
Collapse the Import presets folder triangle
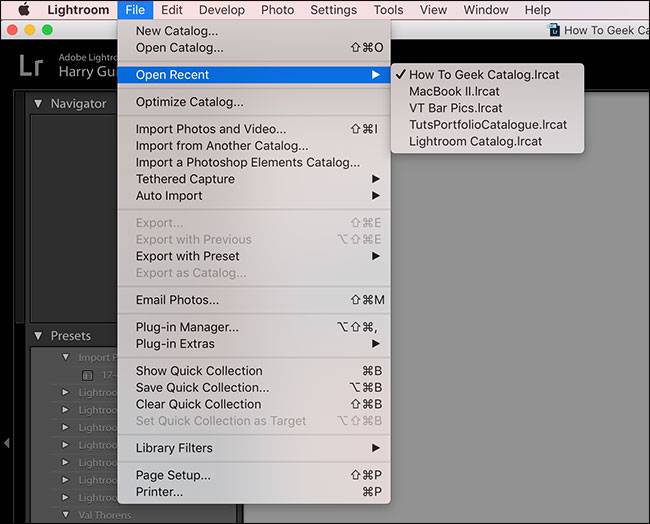point(65,357)
